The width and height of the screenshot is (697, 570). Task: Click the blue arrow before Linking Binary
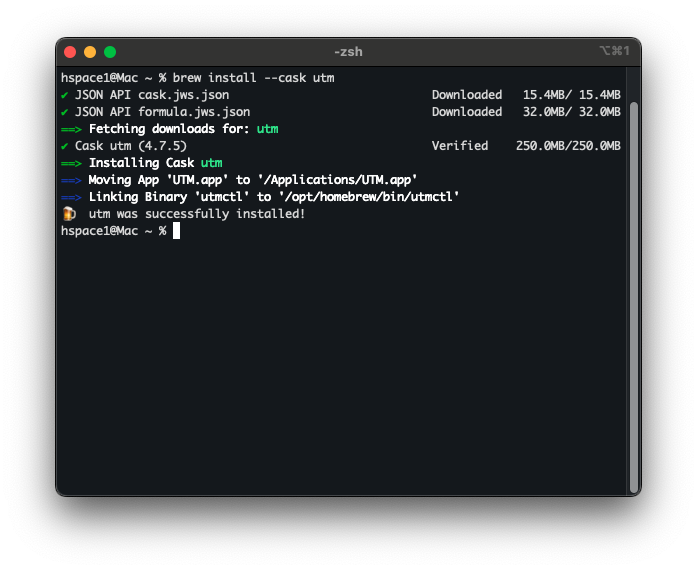[72, 197]
